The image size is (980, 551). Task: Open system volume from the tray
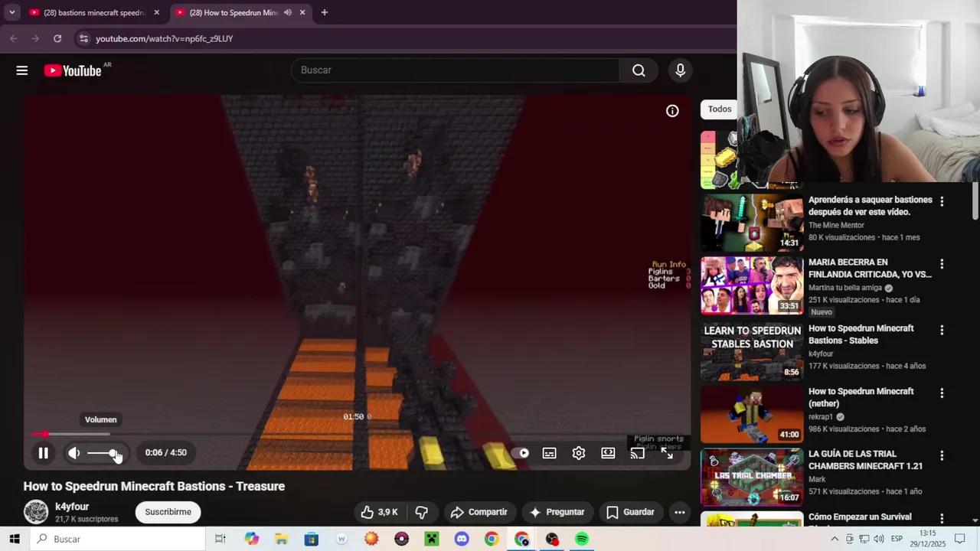click(878, 540)
